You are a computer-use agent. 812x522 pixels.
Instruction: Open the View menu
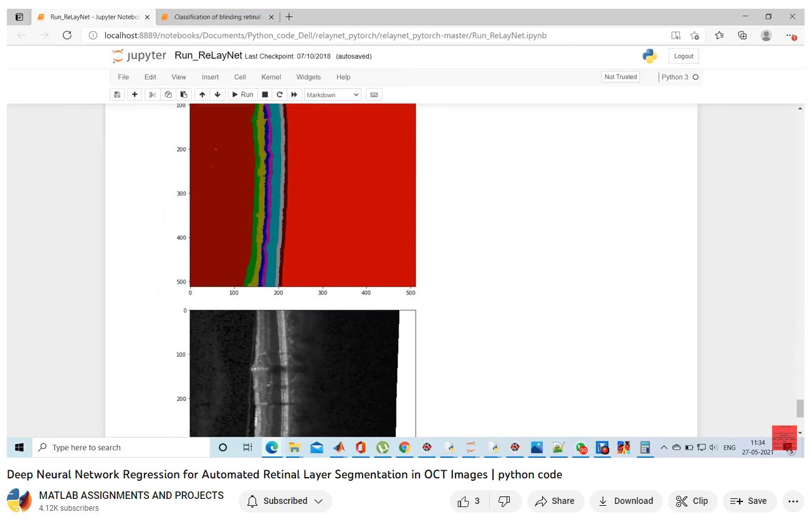pyautogui.click(x=179, y=77)
